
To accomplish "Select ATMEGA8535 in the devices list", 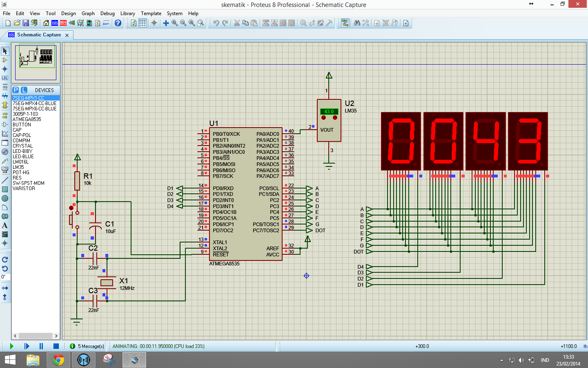I will pos(27,119).
